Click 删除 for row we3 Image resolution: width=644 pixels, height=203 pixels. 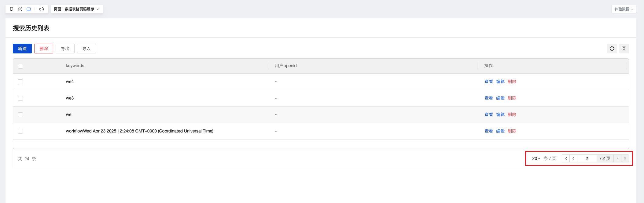click(512, 98)
